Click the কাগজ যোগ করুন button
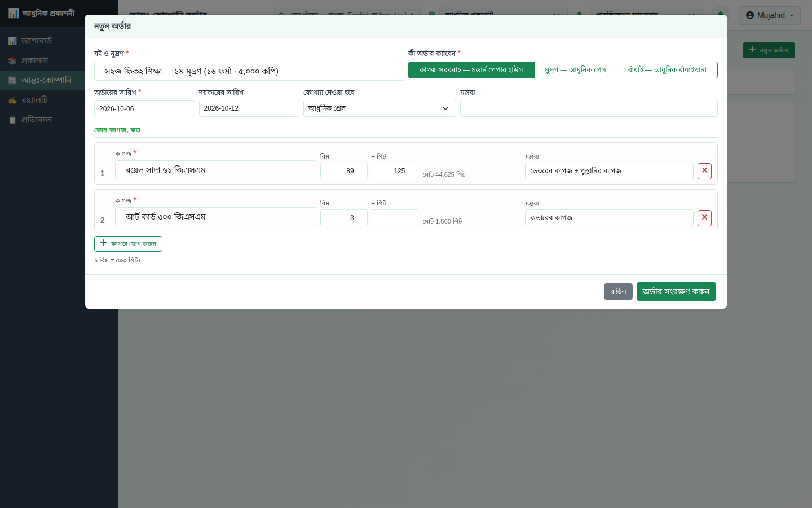 [128, 244]
